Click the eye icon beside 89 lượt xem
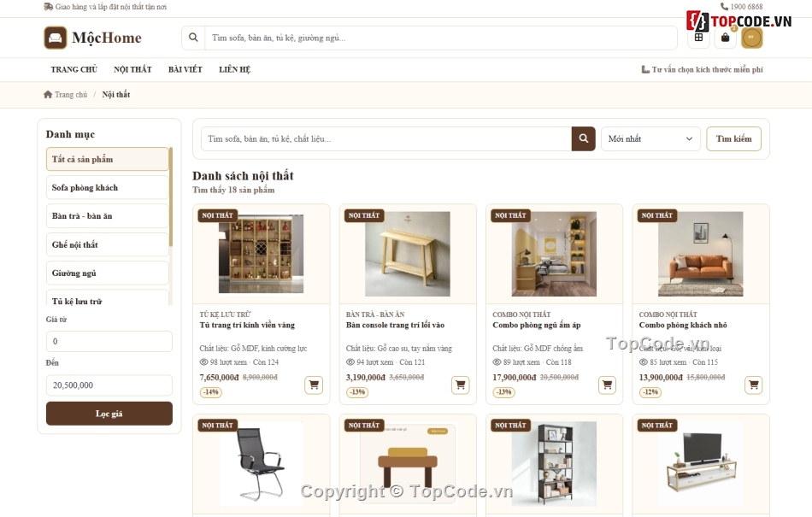 (x=497, y=362)
